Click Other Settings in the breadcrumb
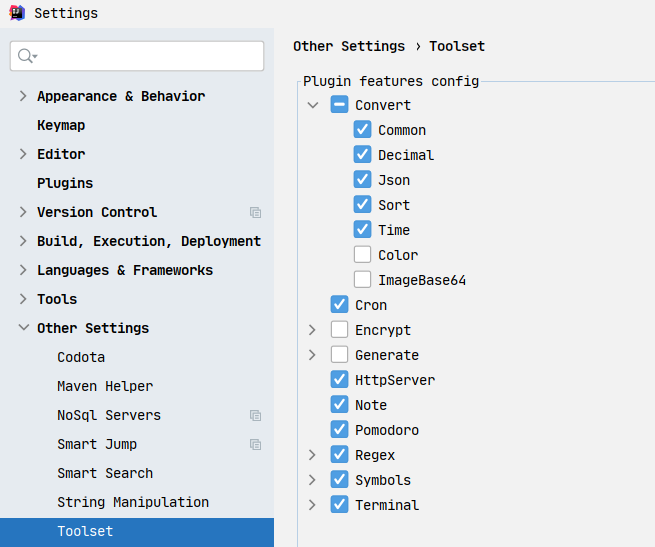The width and height of the screenshot is (655, 547). [x=349, y=46]
